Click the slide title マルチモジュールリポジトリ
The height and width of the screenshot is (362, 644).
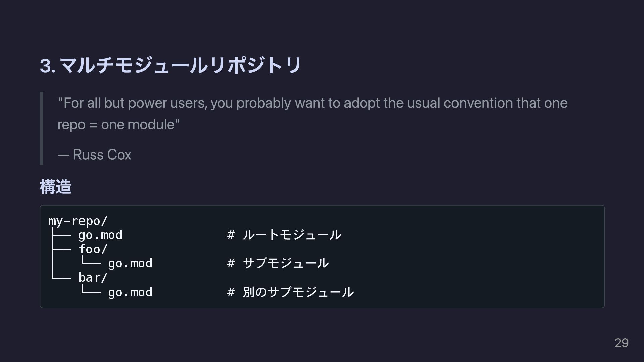(x=180, y=65)
